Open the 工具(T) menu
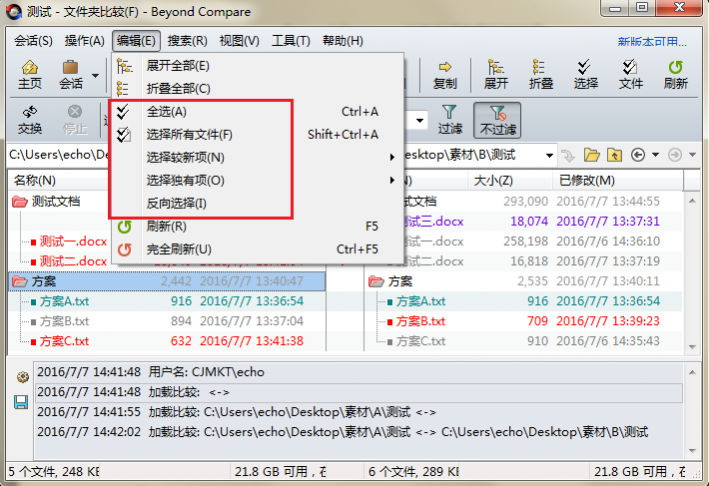 (x=291, y=41)
